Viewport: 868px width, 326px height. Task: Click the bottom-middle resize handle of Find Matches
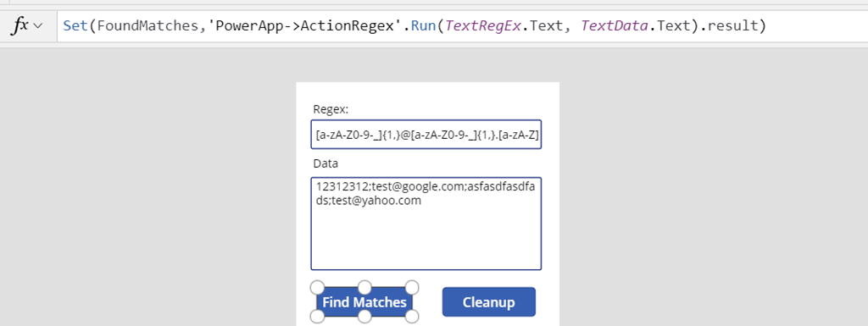[x=364, y=317]
